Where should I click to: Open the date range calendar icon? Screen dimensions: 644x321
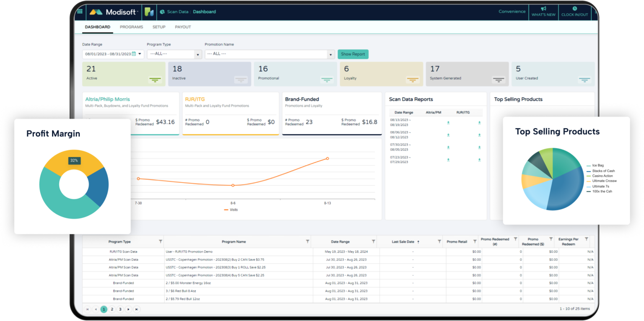(134, 54)
